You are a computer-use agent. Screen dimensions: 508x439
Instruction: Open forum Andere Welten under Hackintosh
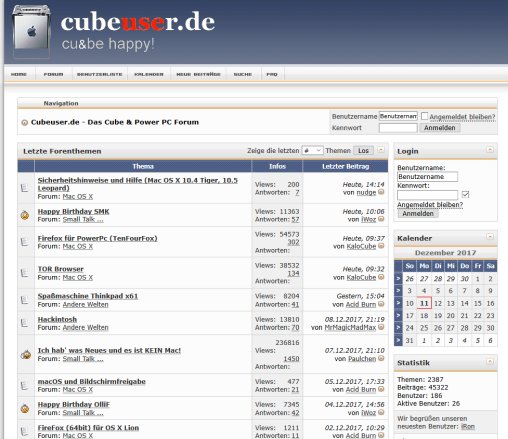[85, 328]
